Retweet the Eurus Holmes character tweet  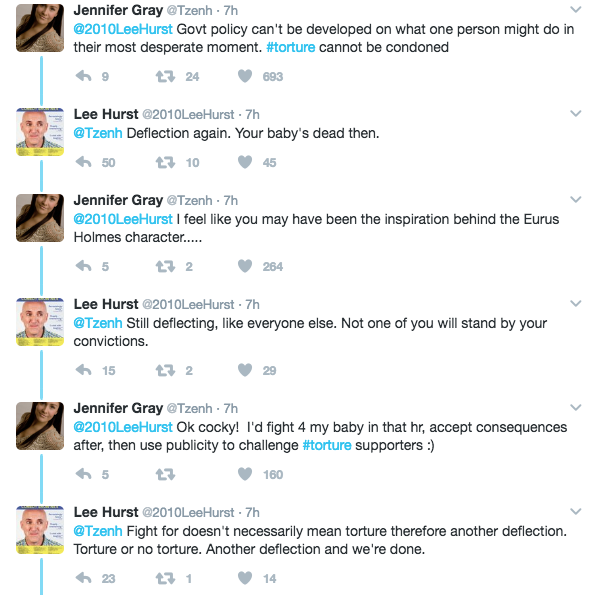[165, 266]
